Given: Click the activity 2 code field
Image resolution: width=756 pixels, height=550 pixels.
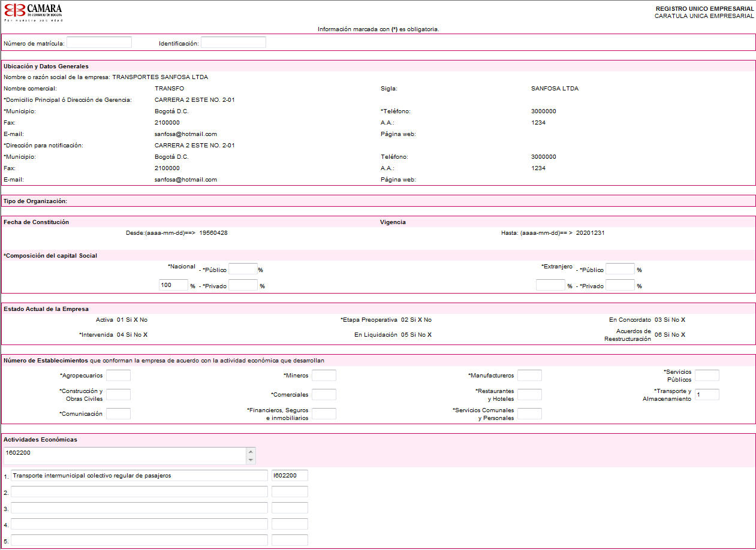Looking at the screenshot, I should click(x=290, y=492).
